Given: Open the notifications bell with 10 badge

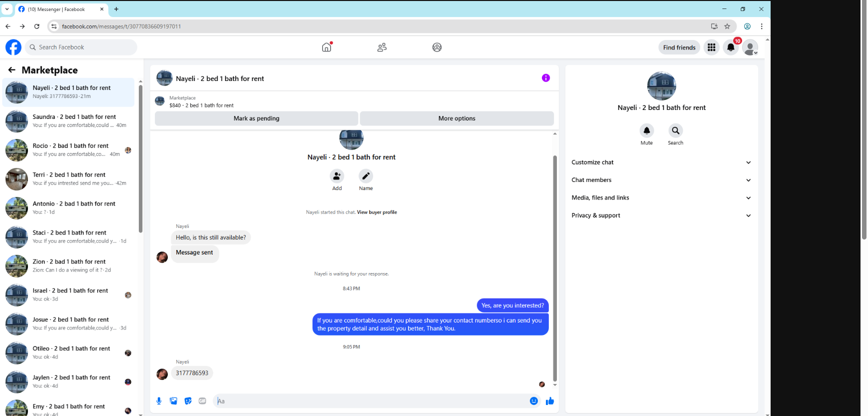Looking at the screenshot, I should coord(731,47).
